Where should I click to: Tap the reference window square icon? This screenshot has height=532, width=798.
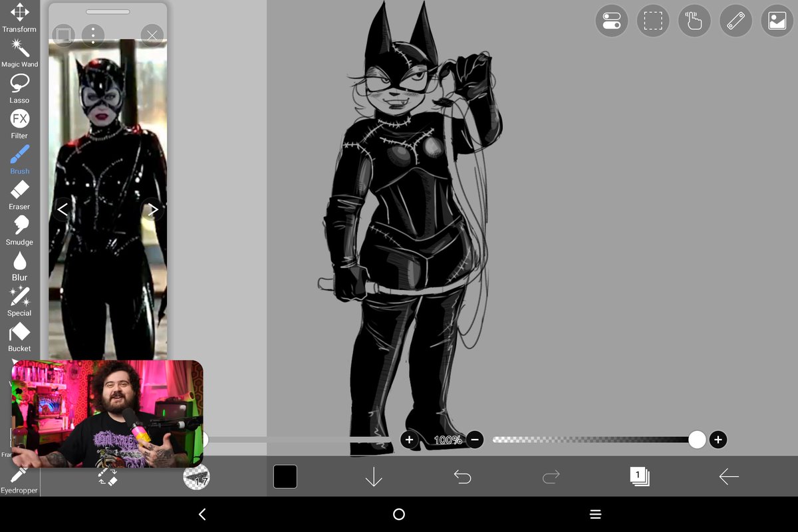click(x=63, y=35)
